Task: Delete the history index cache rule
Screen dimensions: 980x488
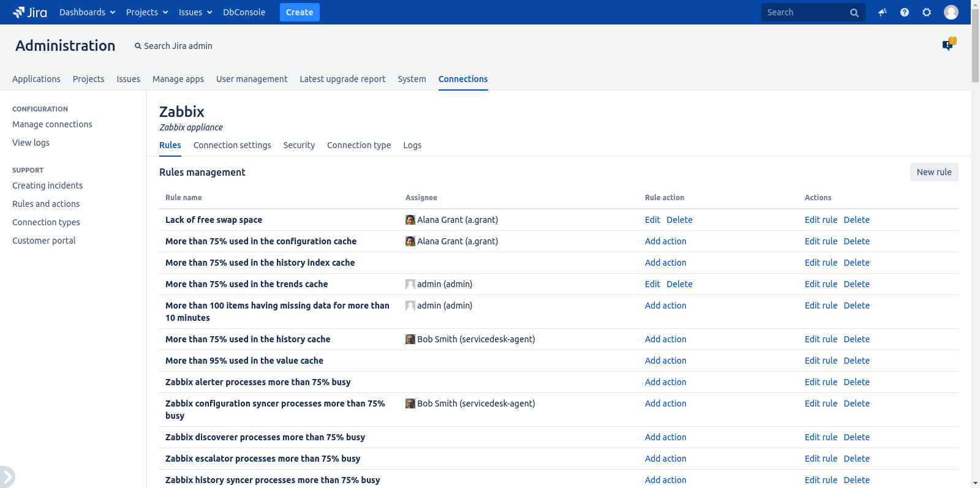Action: pos(856,263)
